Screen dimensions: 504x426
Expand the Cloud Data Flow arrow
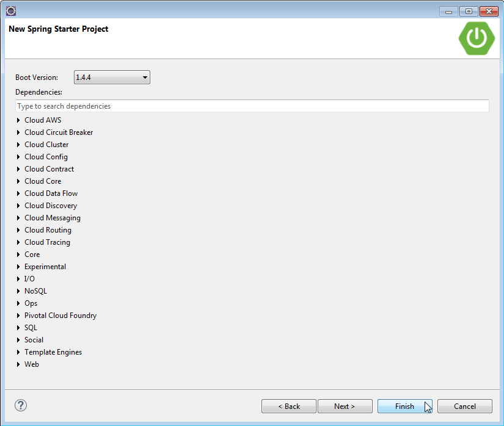[x=18, y=193]
